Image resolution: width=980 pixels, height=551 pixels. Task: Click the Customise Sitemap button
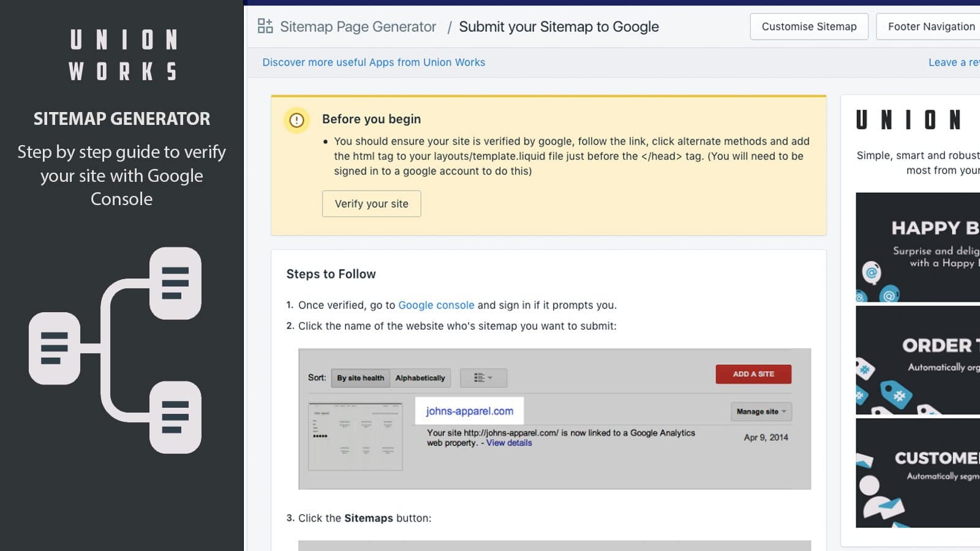tap(809, 26)
